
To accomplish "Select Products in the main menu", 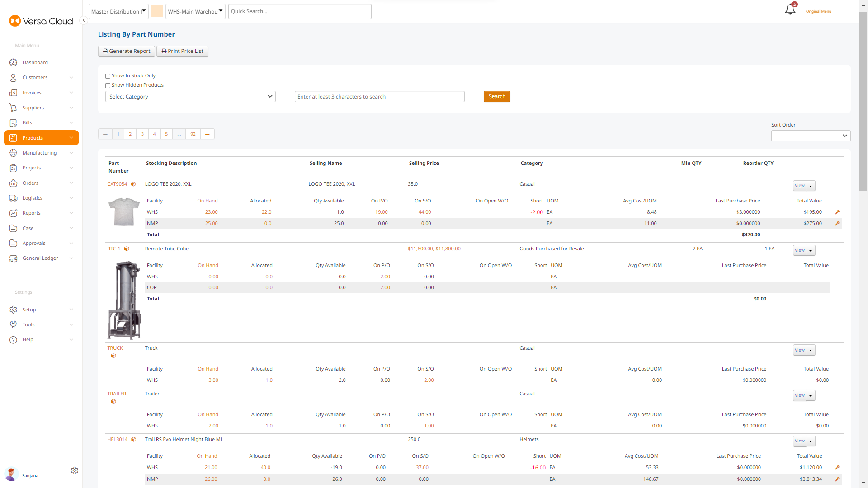I will click(32, 138).
